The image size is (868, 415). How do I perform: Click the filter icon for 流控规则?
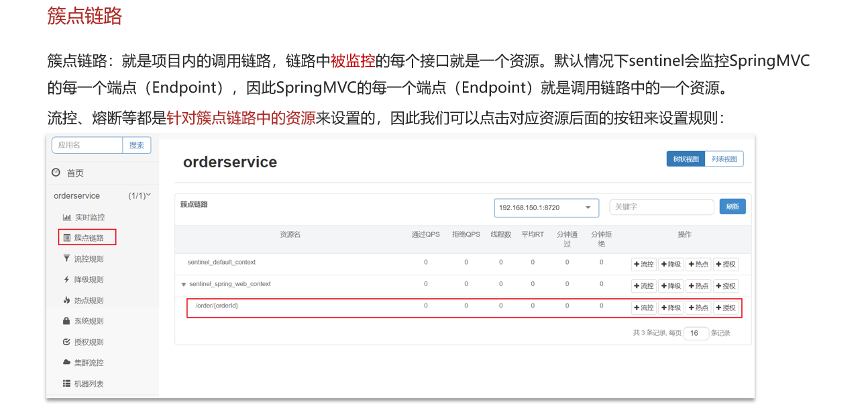point(66,259)
